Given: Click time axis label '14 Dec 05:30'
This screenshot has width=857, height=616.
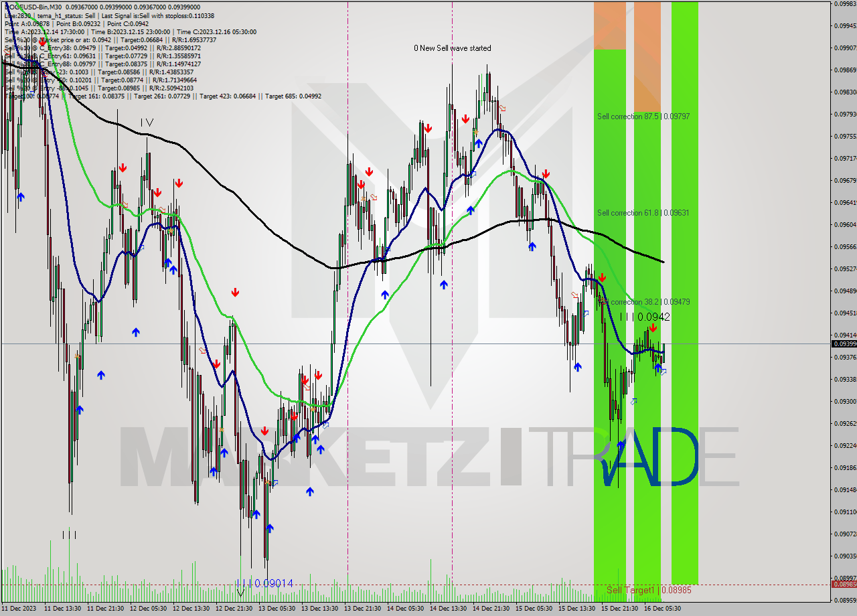Looking at the screenshot, I should pos(406,609).
